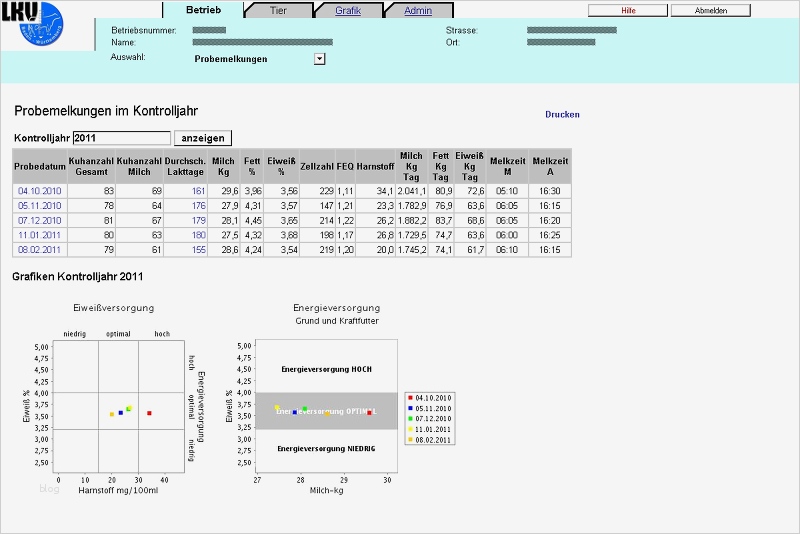Click the green 07.12.2010 legend swatch

point(410,418)
